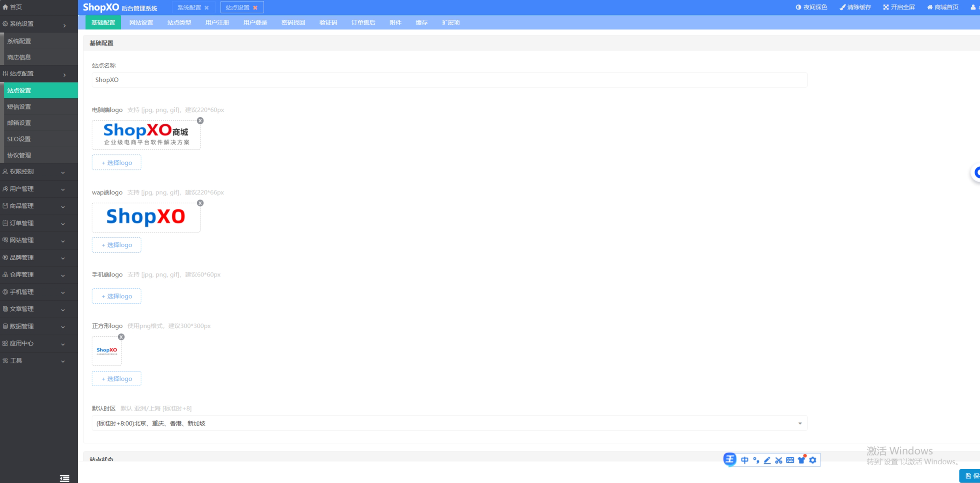
Task: Go to 首页 home in the sidebar
Action: coord(12,7)
